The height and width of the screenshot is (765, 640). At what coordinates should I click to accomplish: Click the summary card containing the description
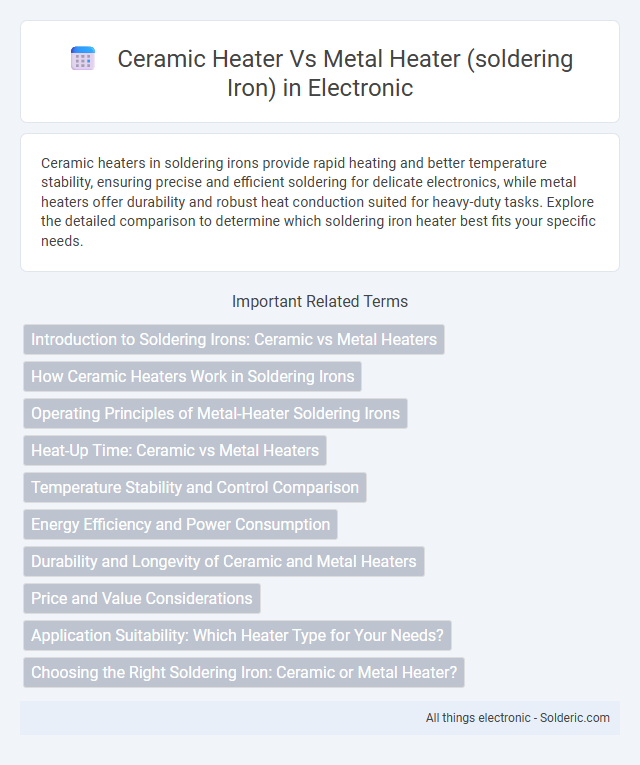pos(320,202)
